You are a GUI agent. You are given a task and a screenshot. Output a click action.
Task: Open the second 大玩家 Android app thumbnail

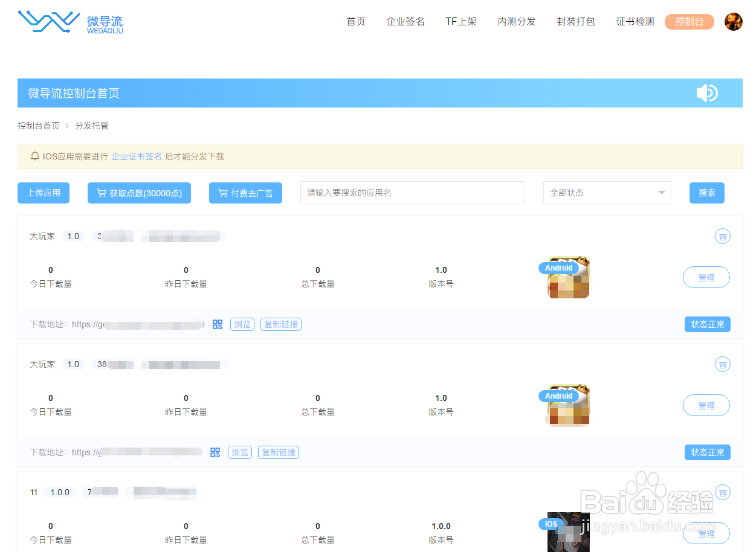click(x=569, y=405)
